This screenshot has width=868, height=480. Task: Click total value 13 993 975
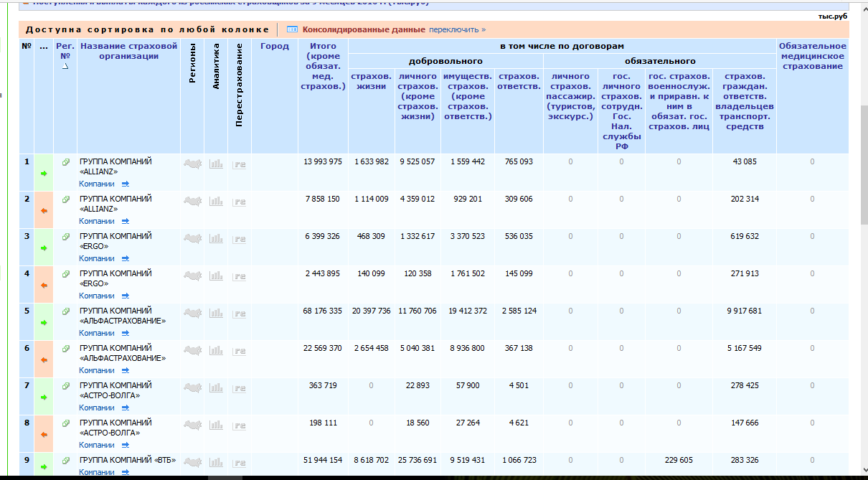(322, 161)
